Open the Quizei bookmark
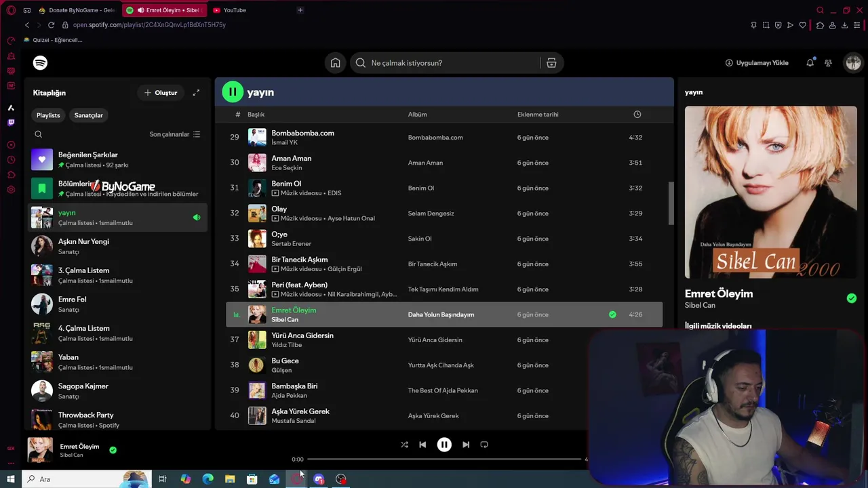The width and height of the screenshot is (868, 488). (x=54, y=40)
